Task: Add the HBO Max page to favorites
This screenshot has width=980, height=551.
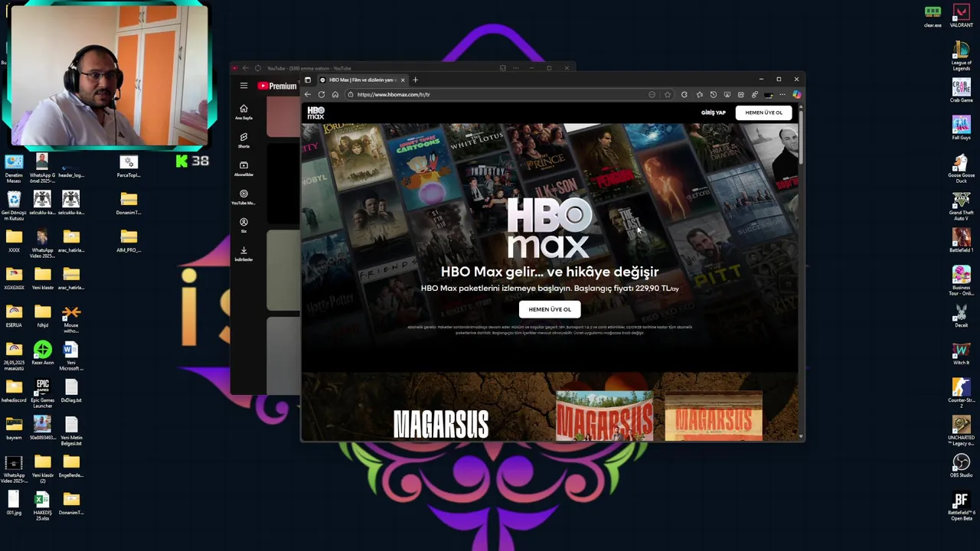Action: [x=668, y=95]
